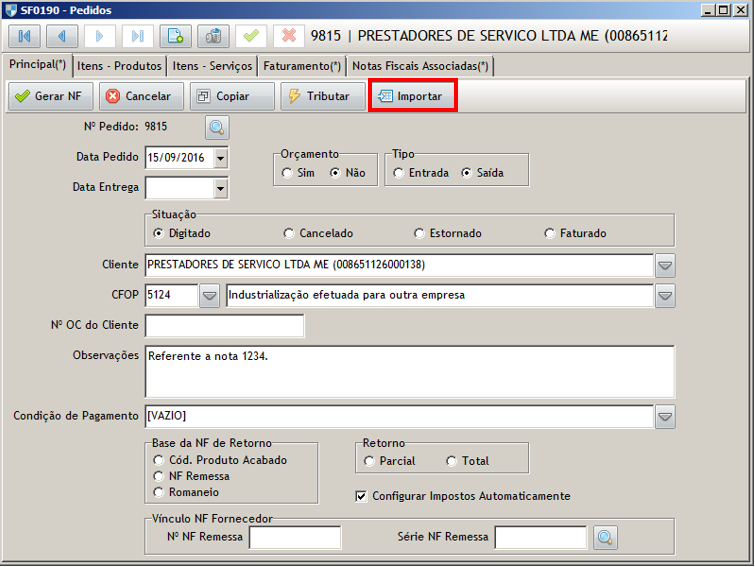The width and height of the screenshot is (755, 567).
Task: Open the Faturamento tab
Action: tap(302, 66)
